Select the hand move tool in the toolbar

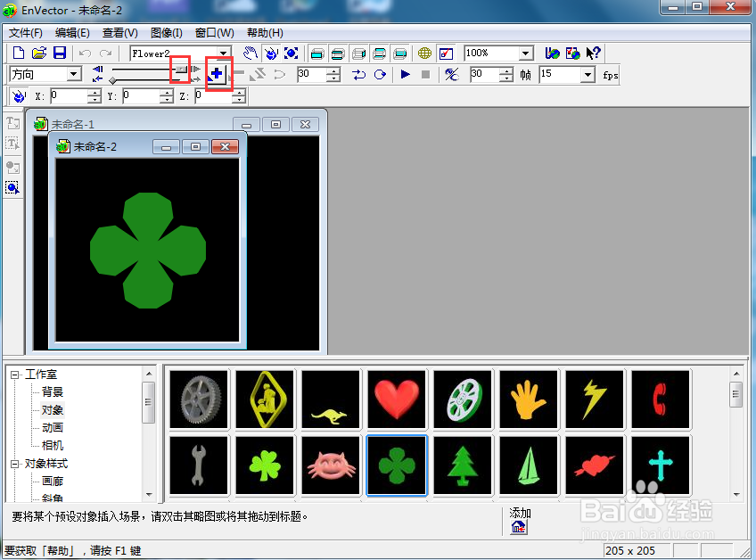click(251, 54)
